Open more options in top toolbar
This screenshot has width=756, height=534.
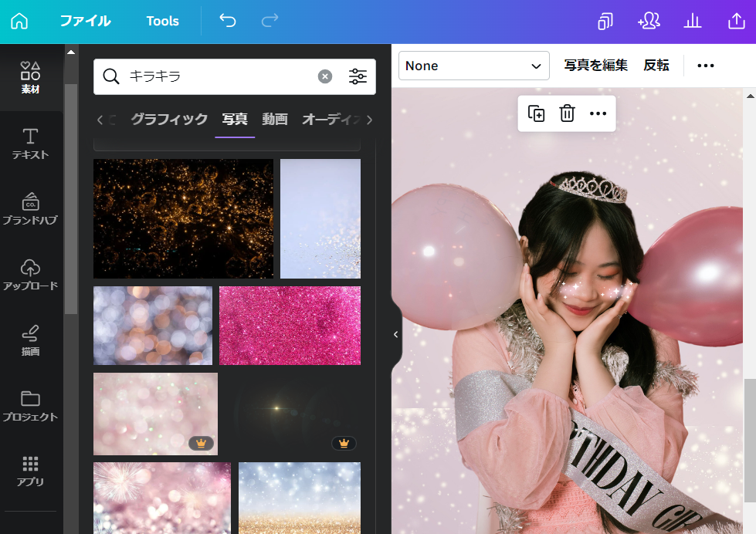point(705,66)
